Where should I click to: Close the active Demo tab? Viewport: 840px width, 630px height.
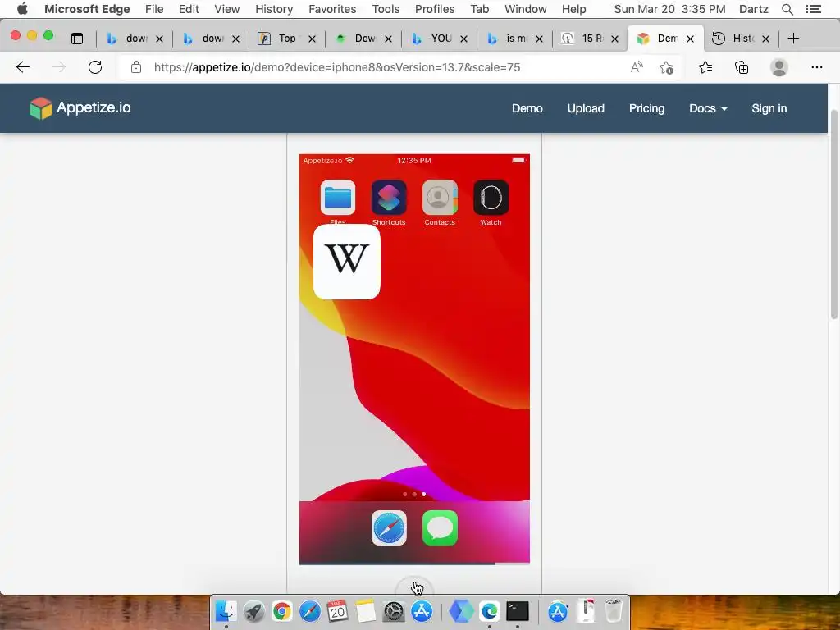(x=691, y=39)
